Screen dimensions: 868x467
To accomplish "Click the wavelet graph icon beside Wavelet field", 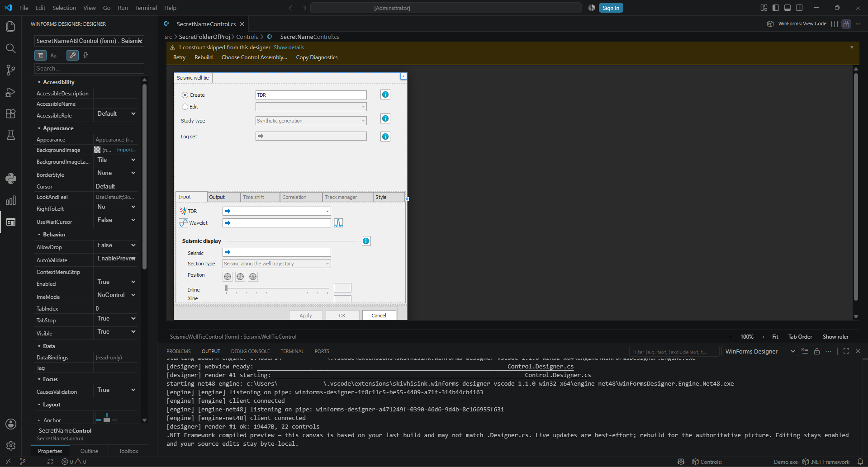I will pyautogui.click(x=338, y=223).
